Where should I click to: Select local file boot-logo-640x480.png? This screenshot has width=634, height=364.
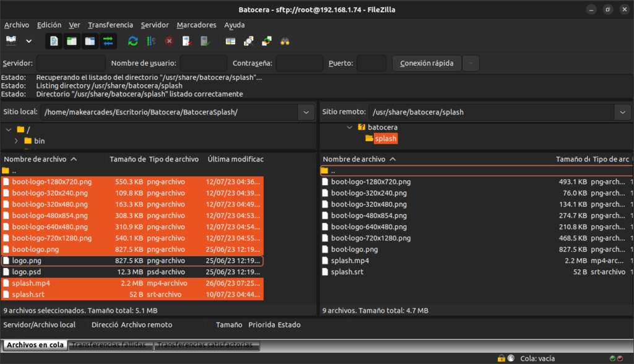pyautogui.click(x=132, y=227)
